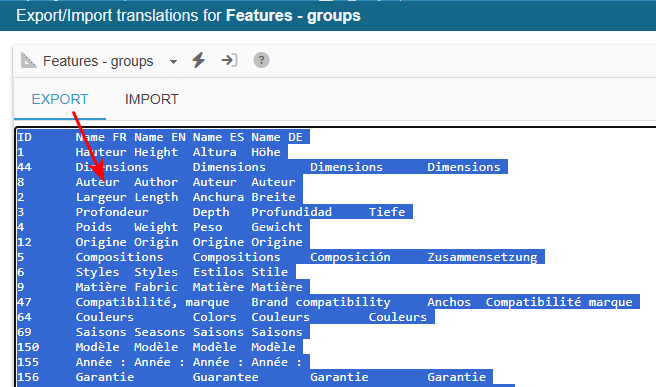656x387 pixels.
Task: Click 'Name EN' column header text
Action: (x=160, y=137)
